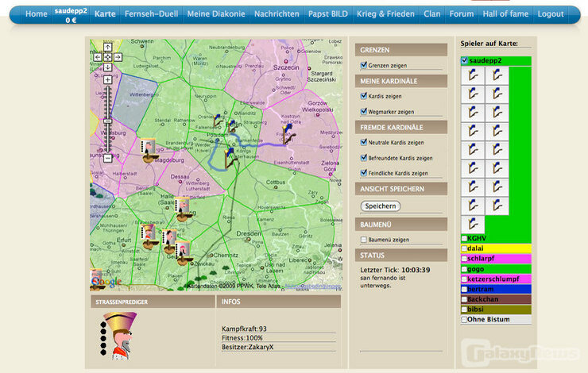Click the Logout menu item

[x=551, y=14]
